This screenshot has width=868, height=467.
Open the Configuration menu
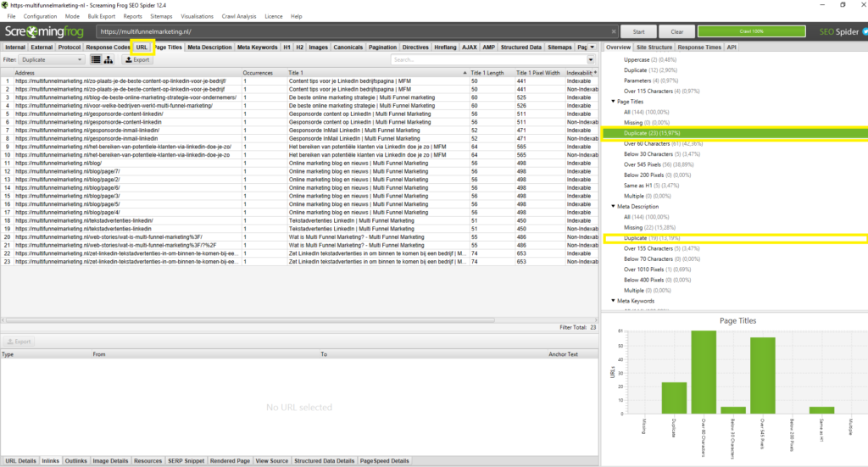pos(40,16)
